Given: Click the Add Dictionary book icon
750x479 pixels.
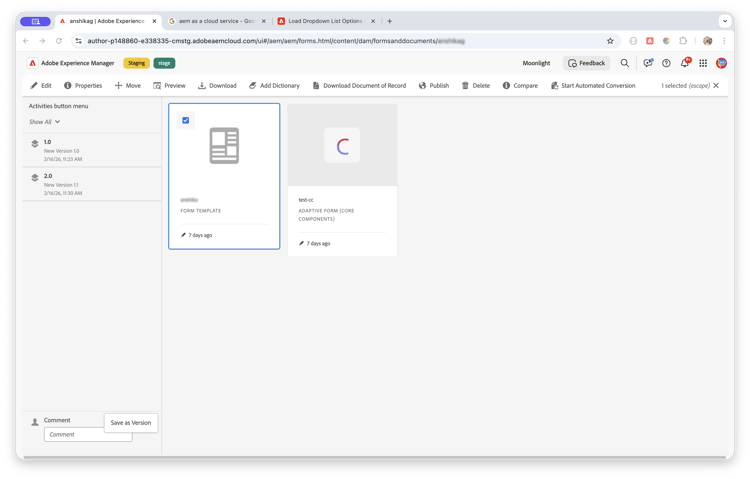Looking at the screenshot, I should (x=253, y=86).
